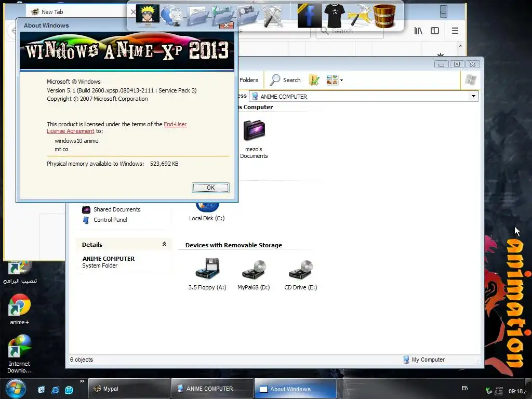Open the Naruto computer dock icon
532x399 pixels.
click(148, 16)
